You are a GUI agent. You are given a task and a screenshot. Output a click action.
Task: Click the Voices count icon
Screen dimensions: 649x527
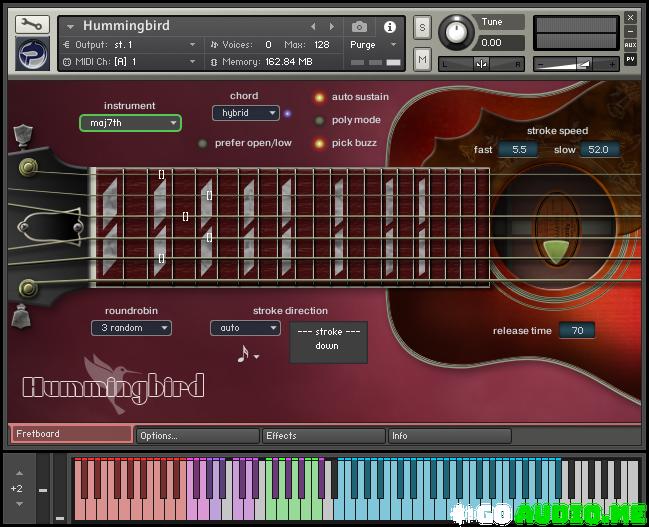click(214, 45)
